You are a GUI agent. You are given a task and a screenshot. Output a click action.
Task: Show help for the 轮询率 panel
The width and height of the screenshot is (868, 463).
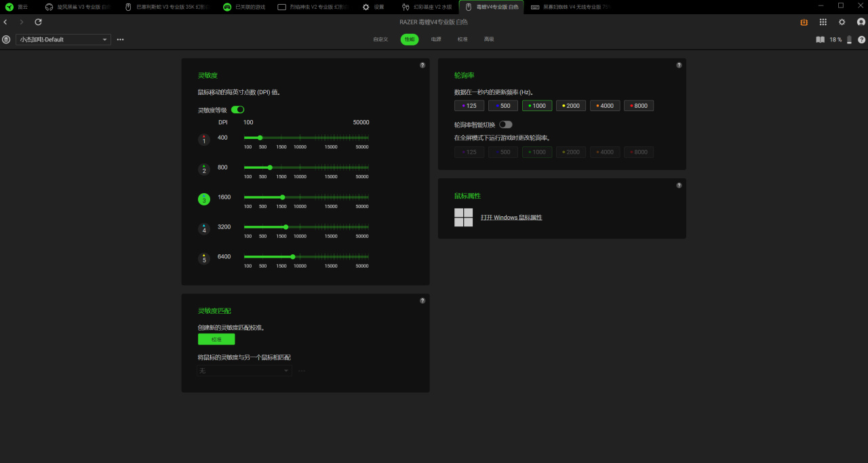679,65
